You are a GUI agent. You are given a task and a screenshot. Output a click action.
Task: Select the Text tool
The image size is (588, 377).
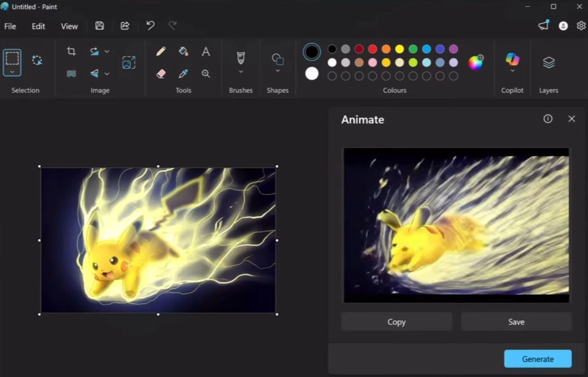tap(206, 52)
